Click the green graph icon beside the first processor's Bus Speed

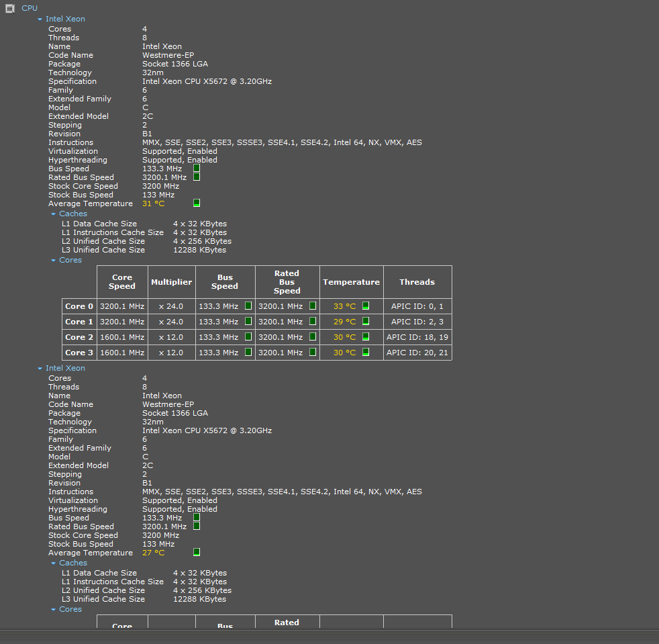click(x=197, y=169)
